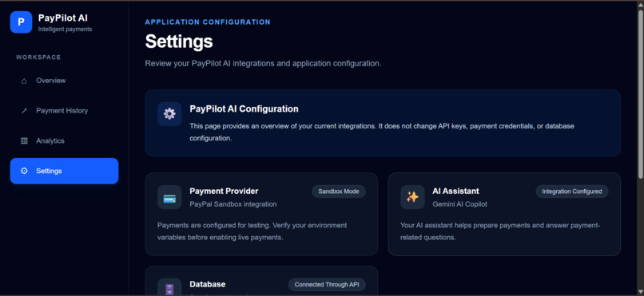Click the Settings gear icon in sidebar
This screenshot has width=644, height=296.
(24, 171)
